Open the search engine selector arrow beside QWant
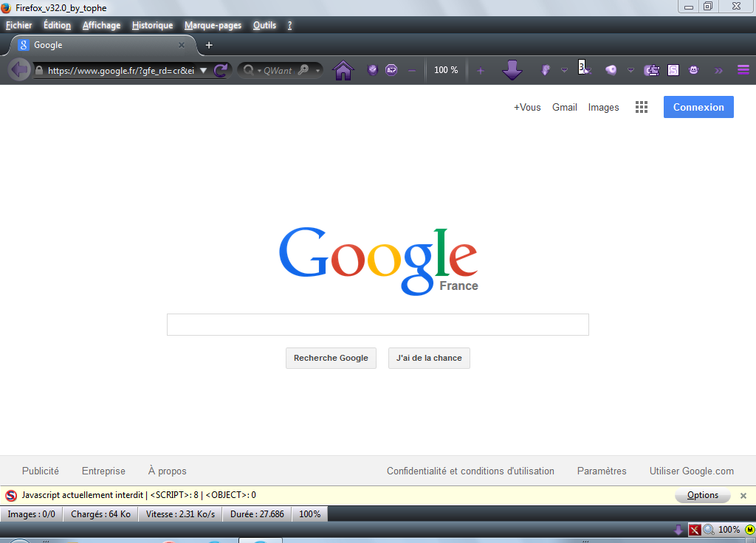The width and height of the screenshot is (756, 543). (x=259, y=71)
